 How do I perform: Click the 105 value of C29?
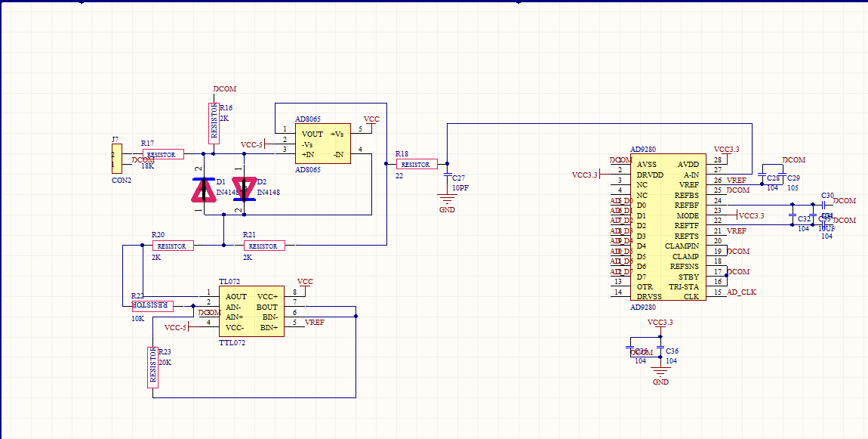(793, 188)
